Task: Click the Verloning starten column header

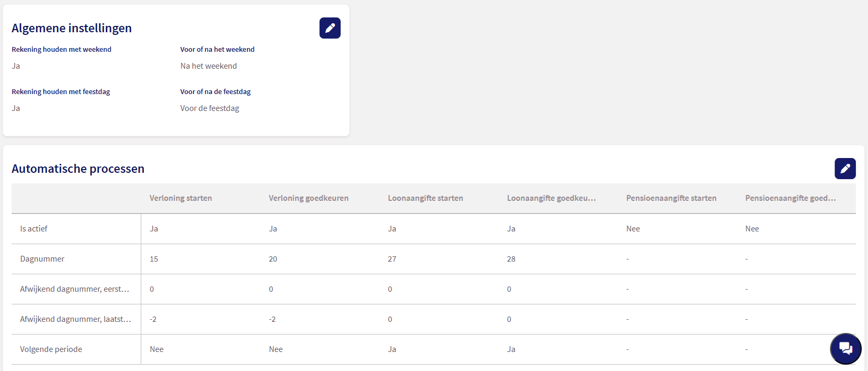Action: pos(180,198)
